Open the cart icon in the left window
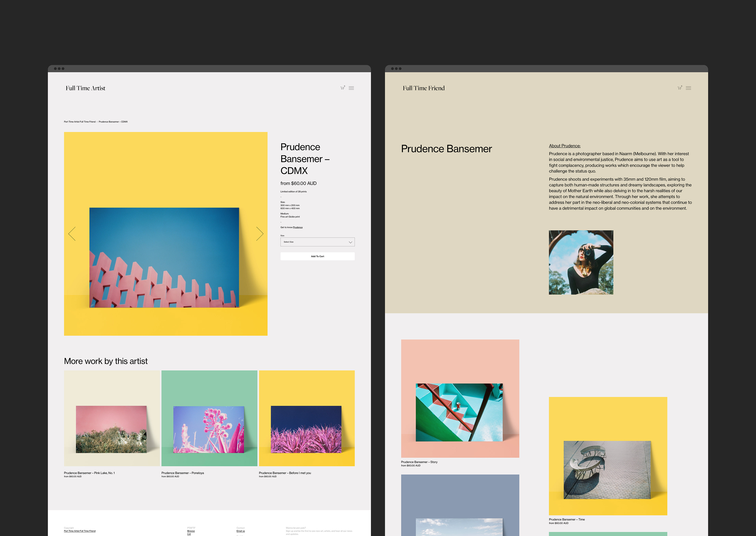 point(342,88)
